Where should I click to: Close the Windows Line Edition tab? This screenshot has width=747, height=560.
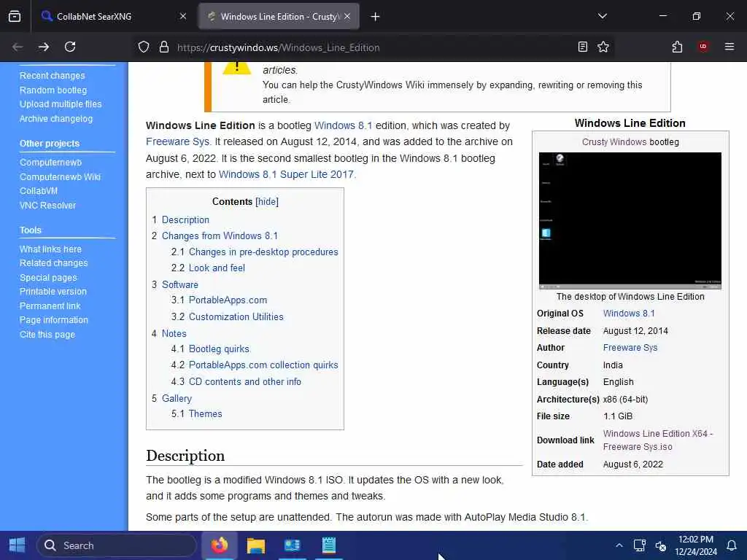347,17
